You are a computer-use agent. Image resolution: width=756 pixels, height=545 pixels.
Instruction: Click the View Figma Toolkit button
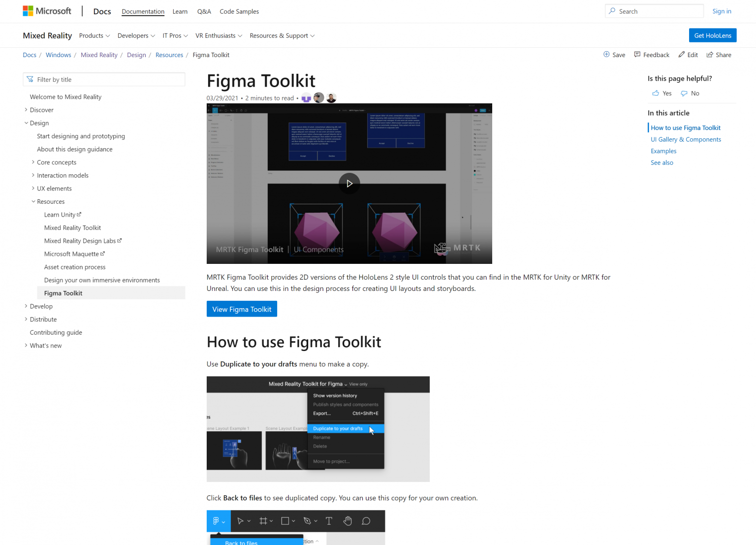coord(242,309)
